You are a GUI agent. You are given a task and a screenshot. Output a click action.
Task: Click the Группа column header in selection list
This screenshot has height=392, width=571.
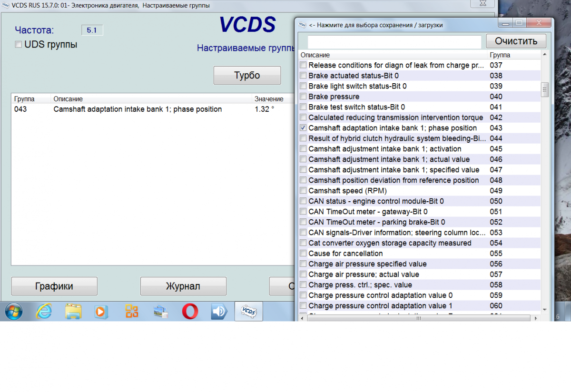pyautogui.click(x=500, y=55)
